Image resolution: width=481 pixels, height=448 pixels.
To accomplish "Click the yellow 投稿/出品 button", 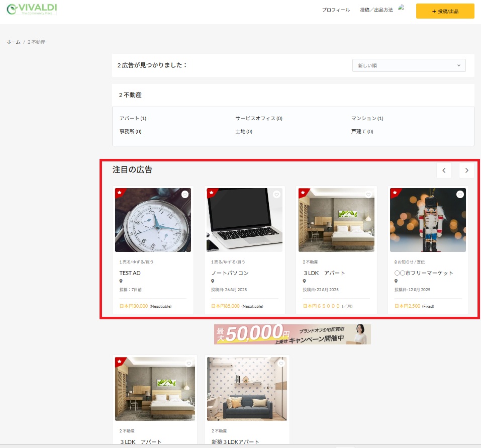I will pos(445,11).
